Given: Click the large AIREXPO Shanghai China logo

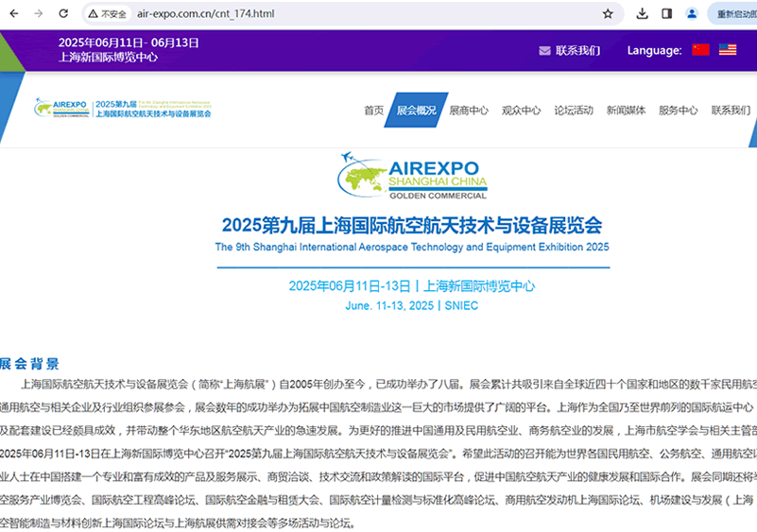Looking at the screenshot, I should [x=412, y=175].
